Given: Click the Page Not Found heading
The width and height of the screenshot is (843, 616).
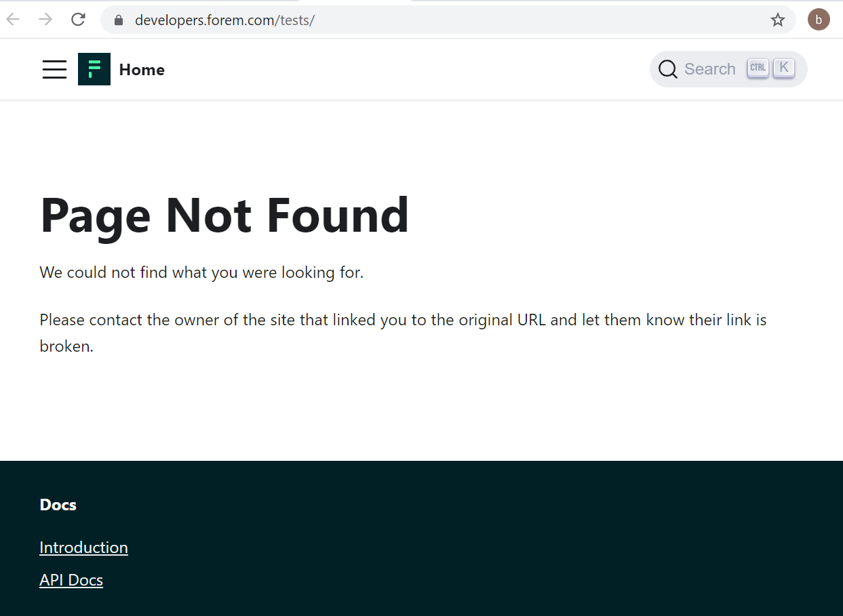Looking at the screenshot, I should click(224, 215).
